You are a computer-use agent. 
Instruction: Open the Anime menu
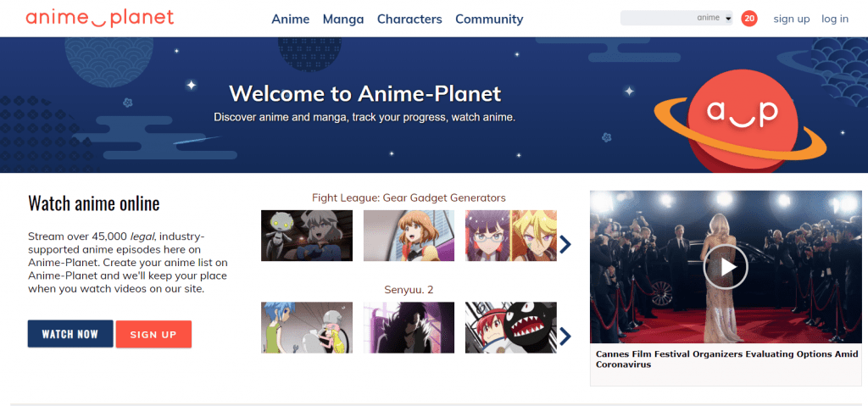(290, 19)
